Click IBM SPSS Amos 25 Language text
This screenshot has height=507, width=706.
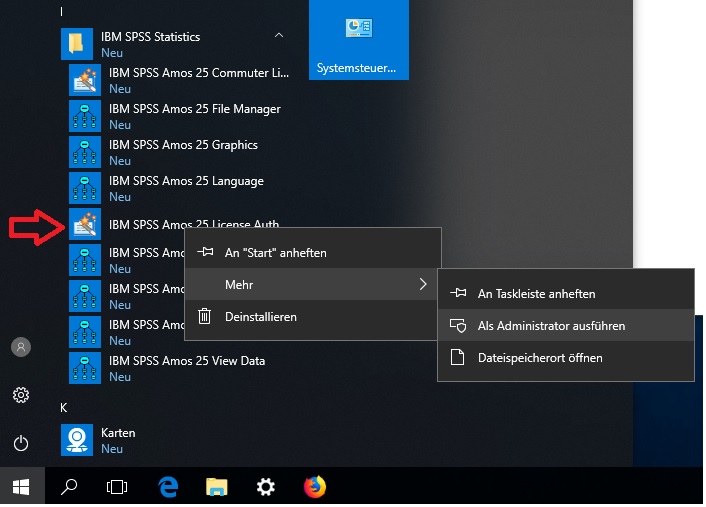point(186,181)
